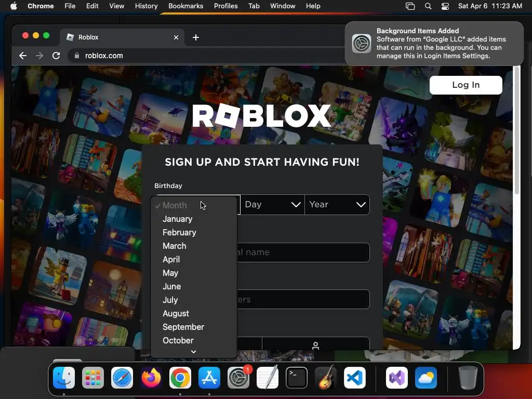Image resolution: width=532 pixels, height=399 pixels.
Task: Open the Window menu
Action: (x=283, y=6)
